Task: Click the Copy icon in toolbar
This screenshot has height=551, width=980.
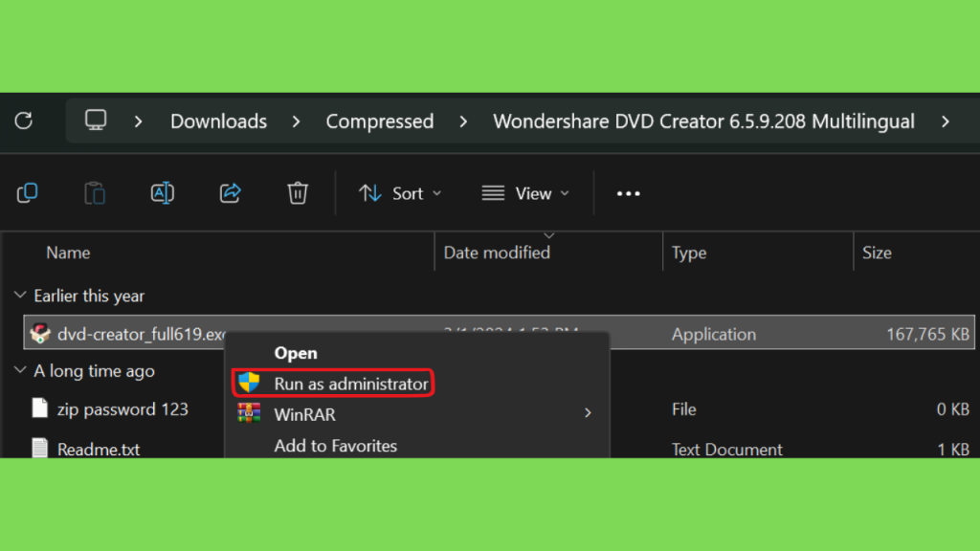Action: (28, 193)
